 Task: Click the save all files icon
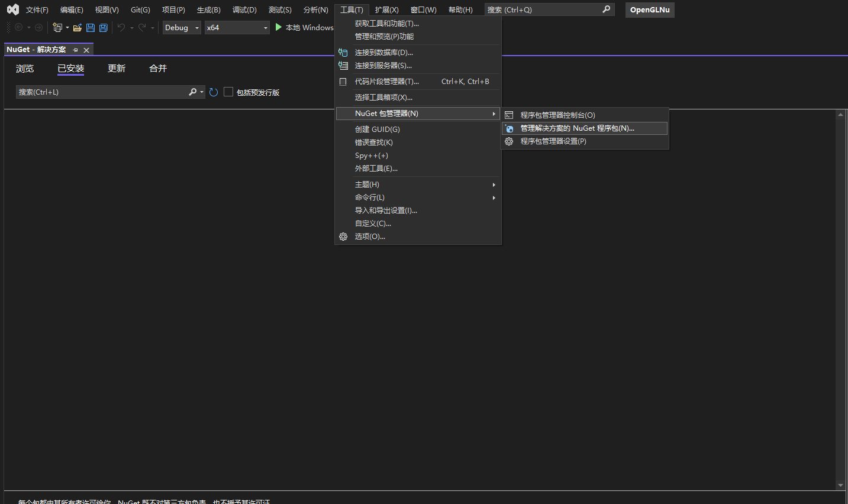click(104, 27)
